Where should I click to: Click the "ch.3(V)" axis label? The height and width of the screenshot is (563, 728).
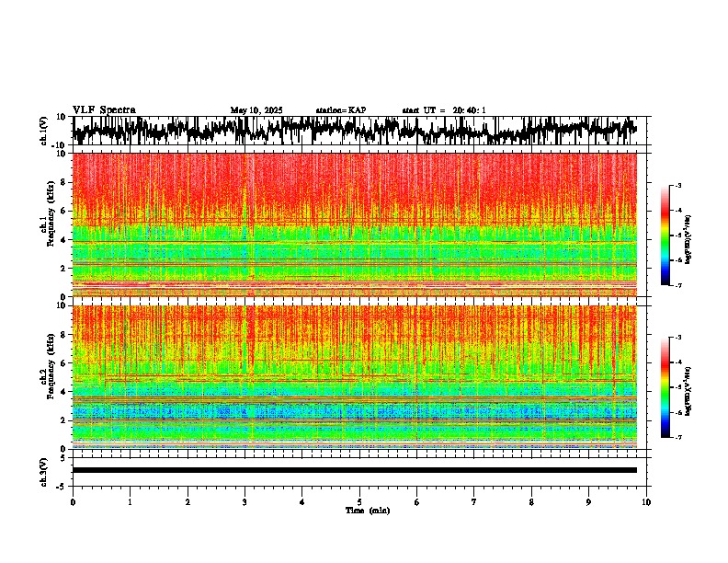coord(44,473)
